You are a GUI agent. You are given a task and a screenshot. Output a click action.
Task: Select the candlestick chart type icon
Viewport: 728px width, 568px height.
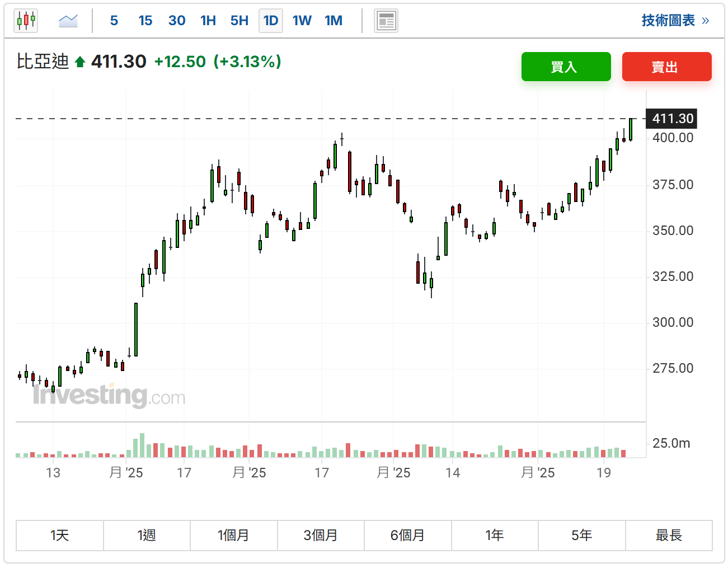[x=26, y=21]
